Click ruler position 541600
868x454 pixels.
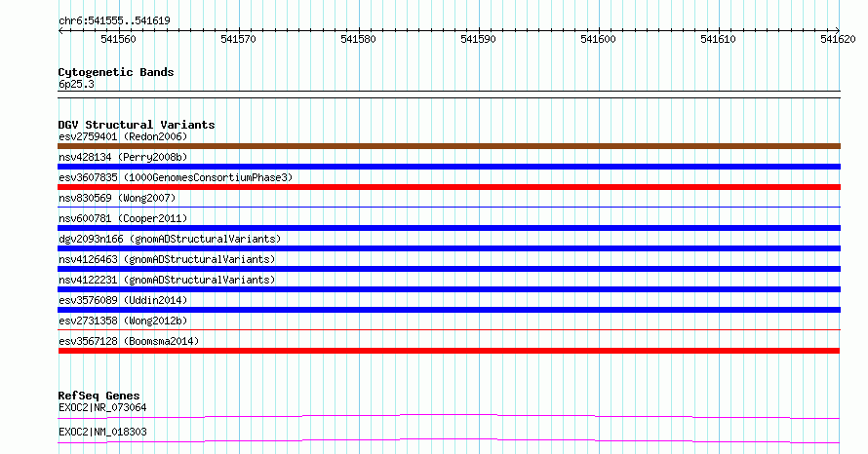(598, 39)
